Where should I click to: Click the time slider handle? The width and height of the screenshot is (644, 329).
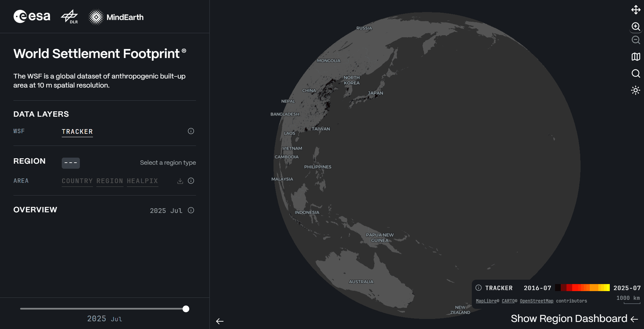[186, 309]
